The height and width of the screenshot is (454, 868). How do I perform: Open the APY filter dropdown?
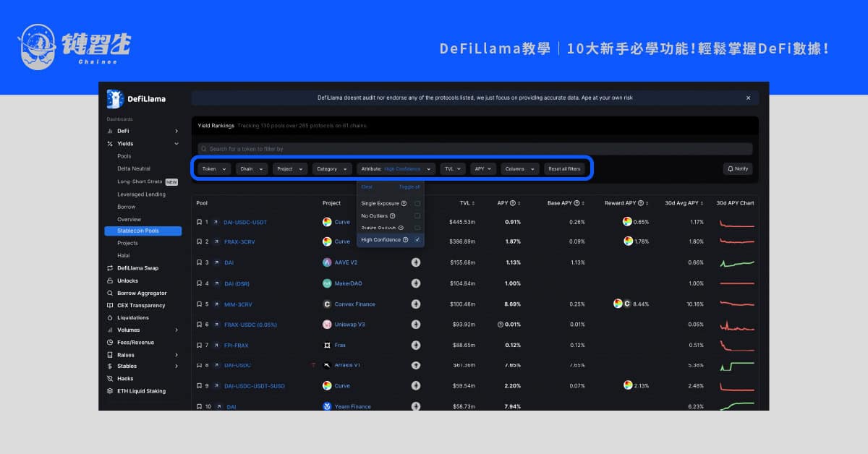[483, 168]
